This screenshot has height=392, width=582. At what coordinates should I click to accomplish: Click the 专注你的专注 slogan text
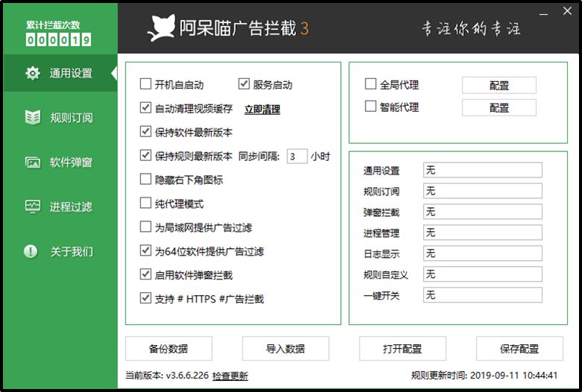472,28
